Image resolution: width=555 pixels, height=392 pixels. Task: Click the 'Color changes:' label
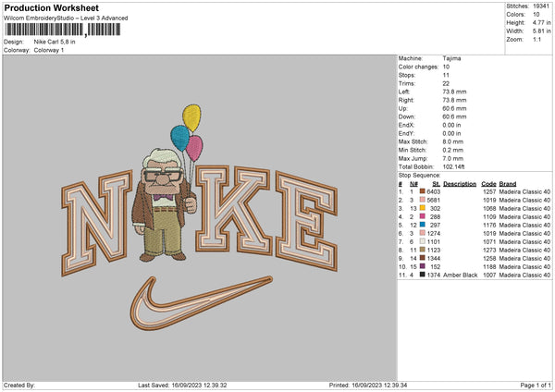(418, 67)
